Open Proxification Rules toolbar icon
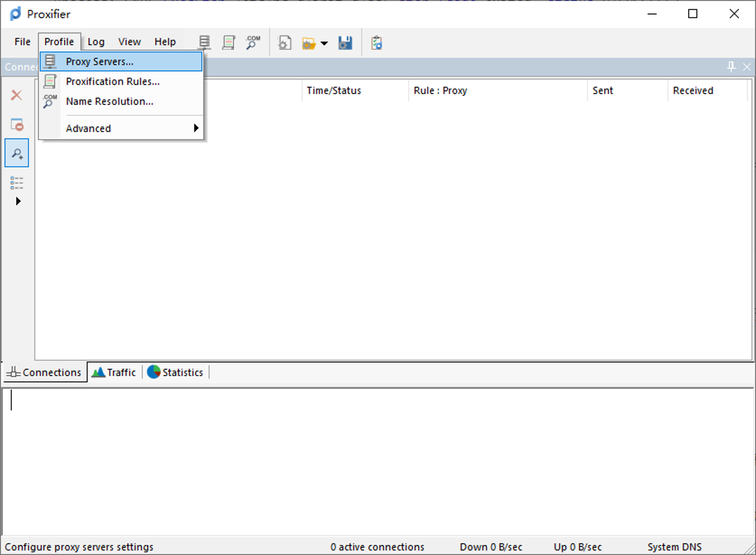 (x=229, y=42)
